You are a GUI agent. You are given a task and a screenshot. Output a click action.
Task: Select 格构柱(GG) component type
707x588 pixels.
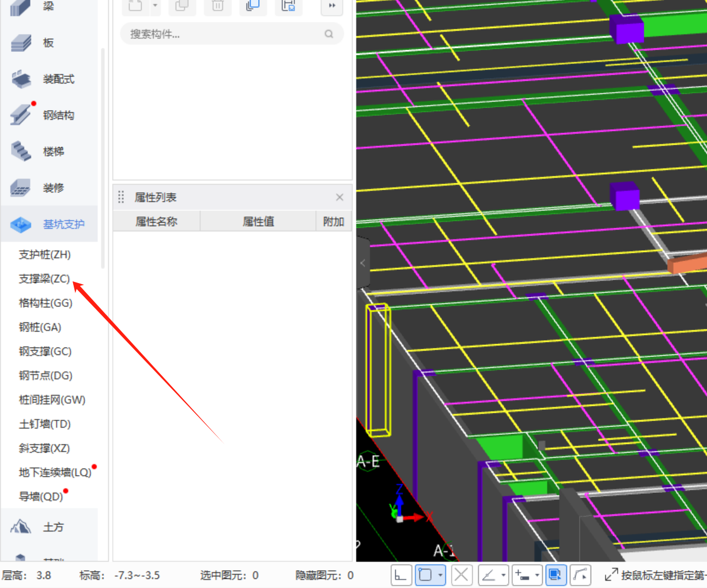click(46, 303)
